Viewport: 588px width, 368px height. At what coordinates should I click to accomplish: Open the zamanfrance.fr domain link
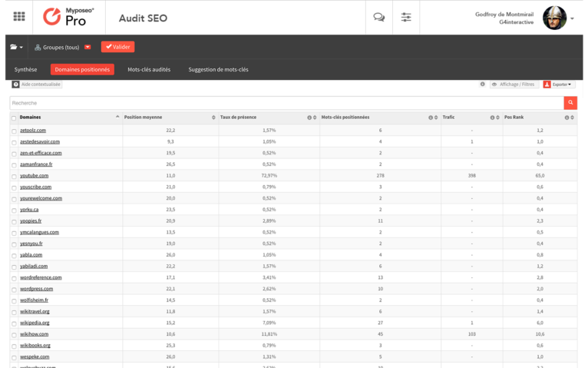[x=36, y=164]
